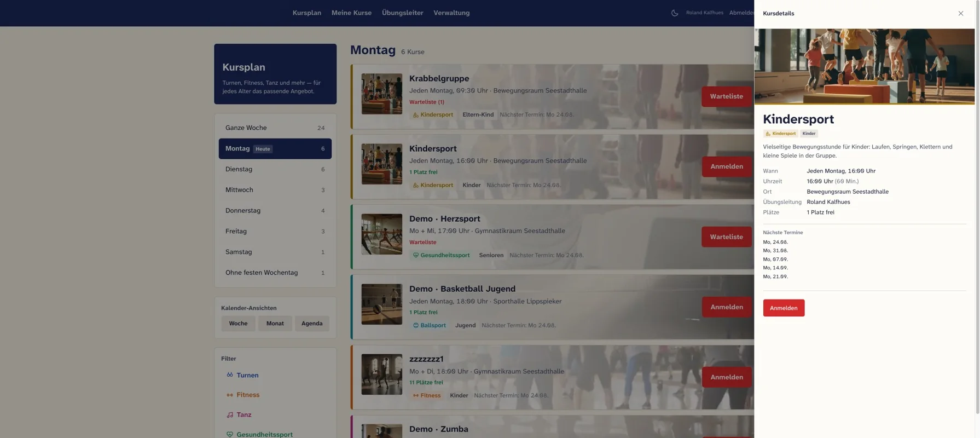The width and height of the screenshot is (980, 438).
Task: Click Gesundheitssport heart icon in Herzsport card
Action: click(x=416, y=255)
